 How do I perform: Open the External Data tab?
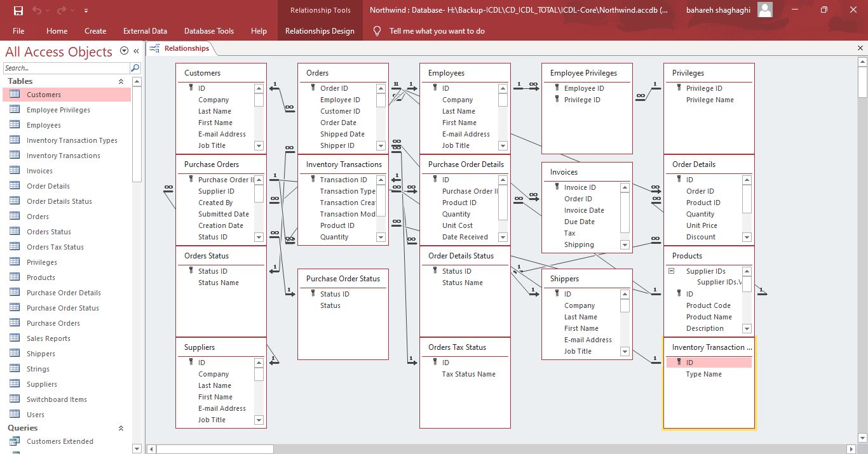coord(145,30)
